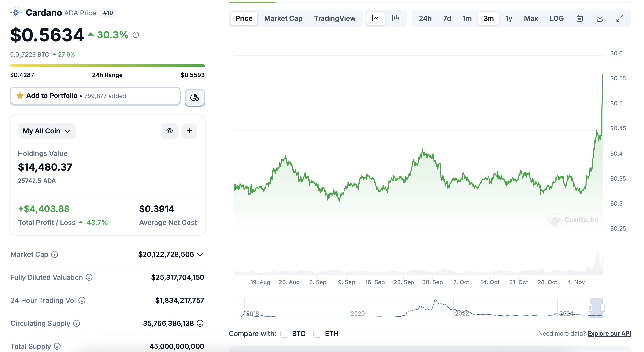Open Explore our API link
This screenshot has width=644, height=352.
pyautogui.click(x=609, y=333)
